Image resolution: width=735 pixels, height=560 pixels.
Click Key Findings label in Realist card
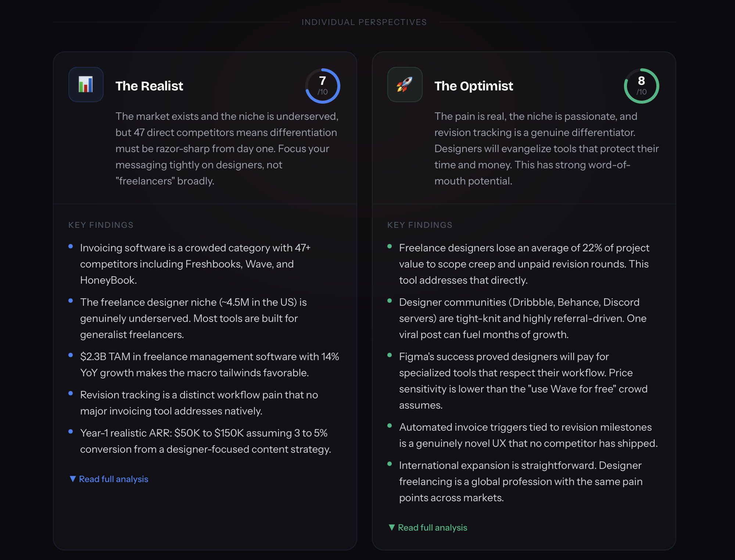click(101, 225)
